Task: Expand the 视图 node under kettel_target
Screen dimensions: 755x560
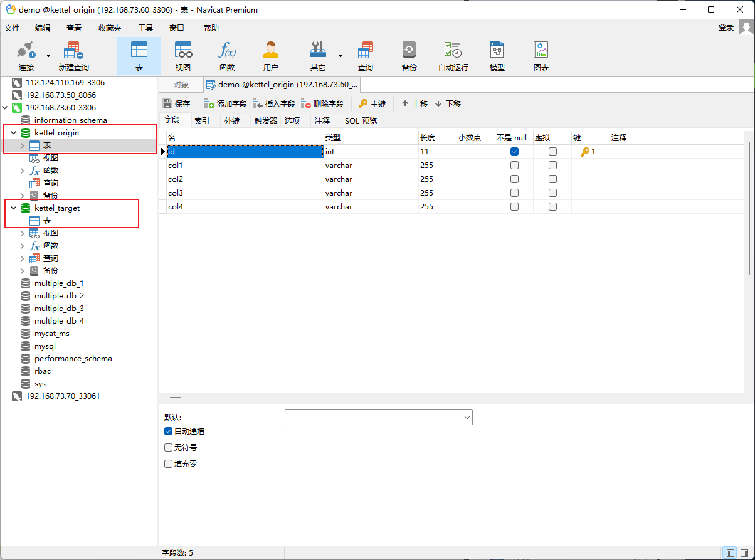Action: (x=23, y=233)
